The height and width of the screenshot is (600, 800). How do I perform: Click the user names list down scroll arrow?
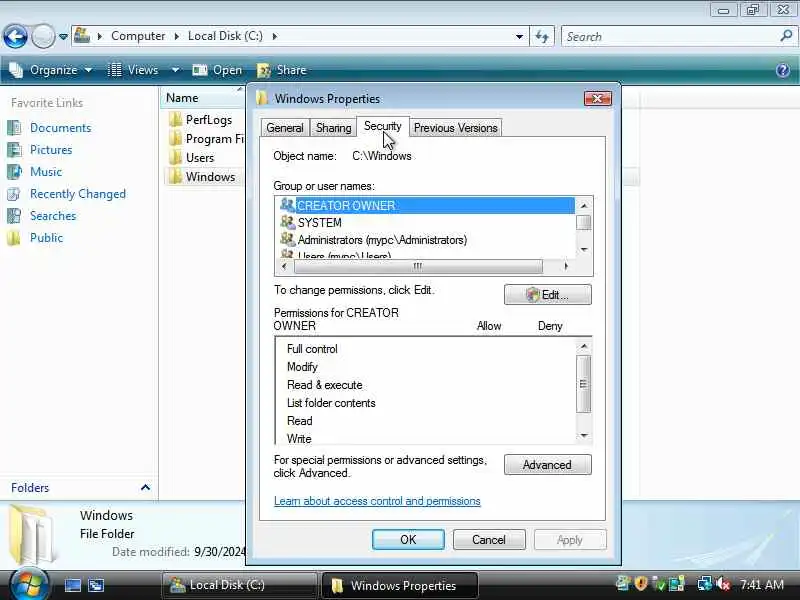coord(584,249)
